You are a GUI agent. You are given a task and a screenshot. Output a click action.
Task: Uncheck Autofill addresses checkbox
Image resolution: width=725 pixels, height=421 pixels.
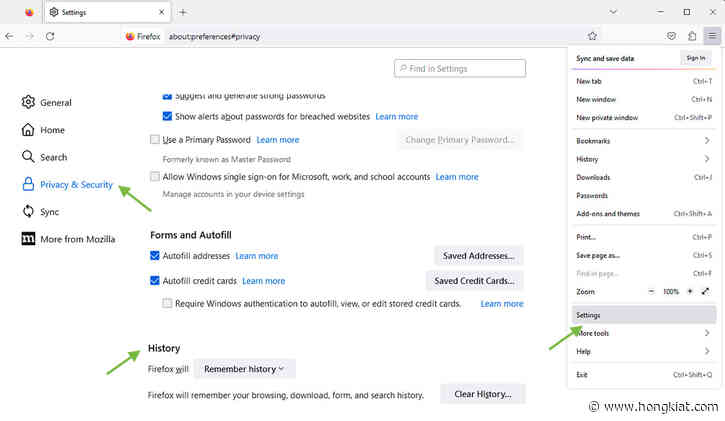point(155,256)
